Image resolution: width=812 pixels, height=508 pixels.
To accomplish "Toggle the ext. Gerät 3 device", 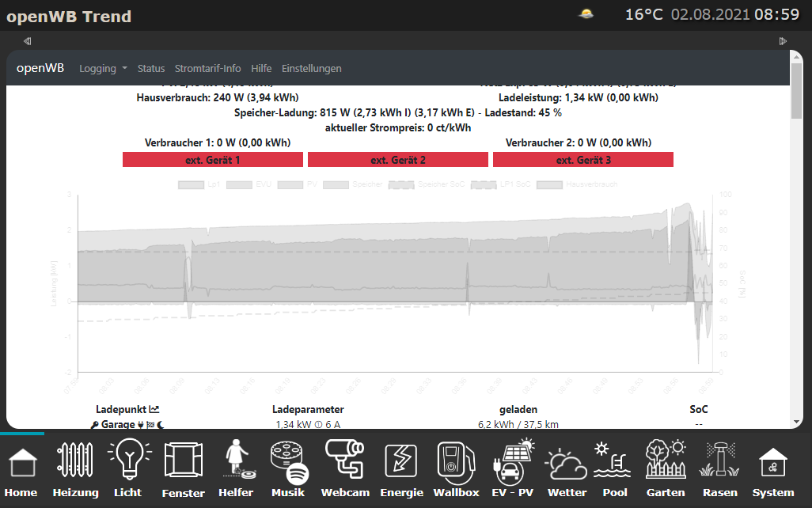I will click(583, 160).
